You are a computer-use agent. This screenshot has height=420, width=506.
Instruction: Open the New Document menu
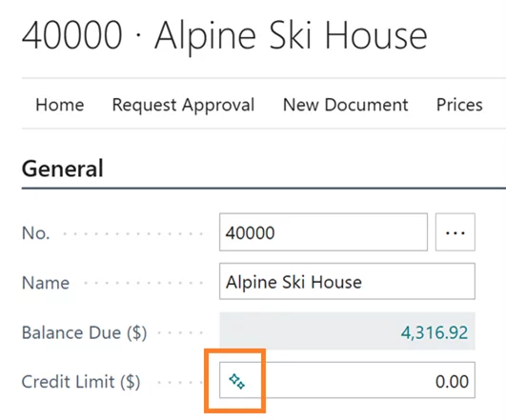[x=345, y=105]
